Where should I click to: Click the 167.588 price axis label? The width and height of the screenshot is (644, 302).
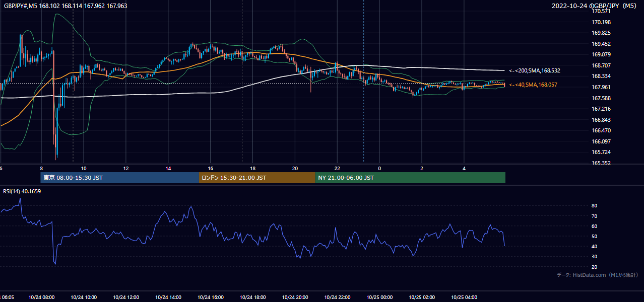[x=601, y=98]
